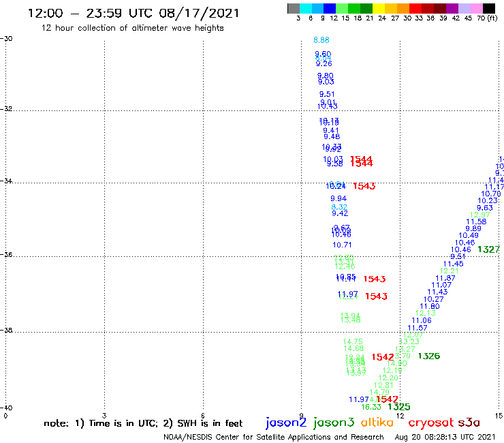This screenshot has width=504, height=443.
Task: Select the jason3 satellite label
Action: [334, 423]
